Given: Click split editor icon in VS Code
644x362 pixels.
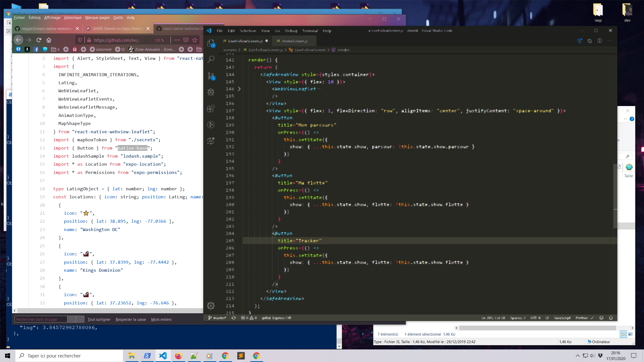Looking at the screenshot, I should [x=599, y=41].
